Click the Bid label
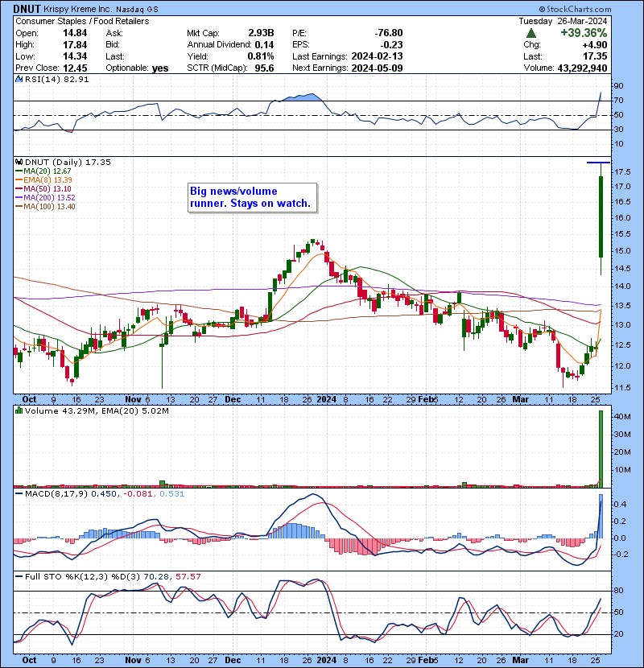 tap(114, 45)
